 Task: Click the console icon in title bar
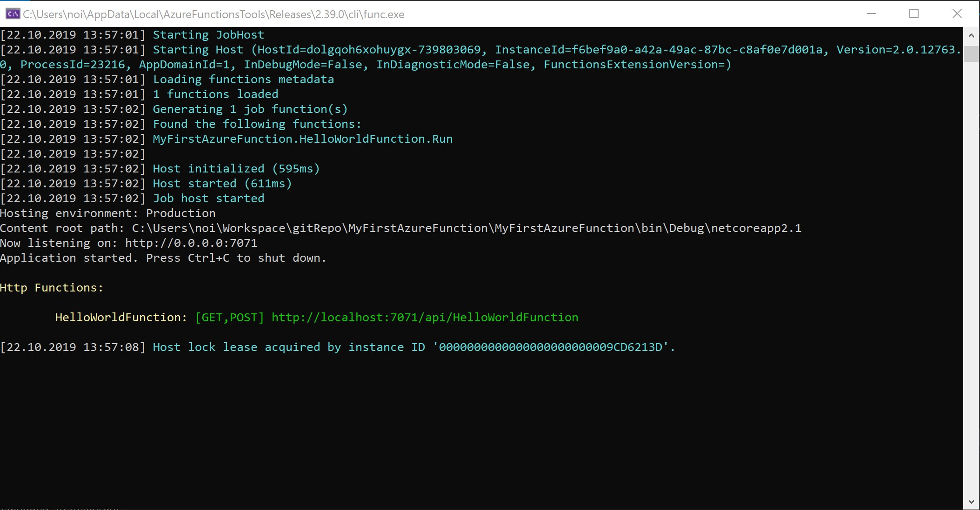coord(13,14)
